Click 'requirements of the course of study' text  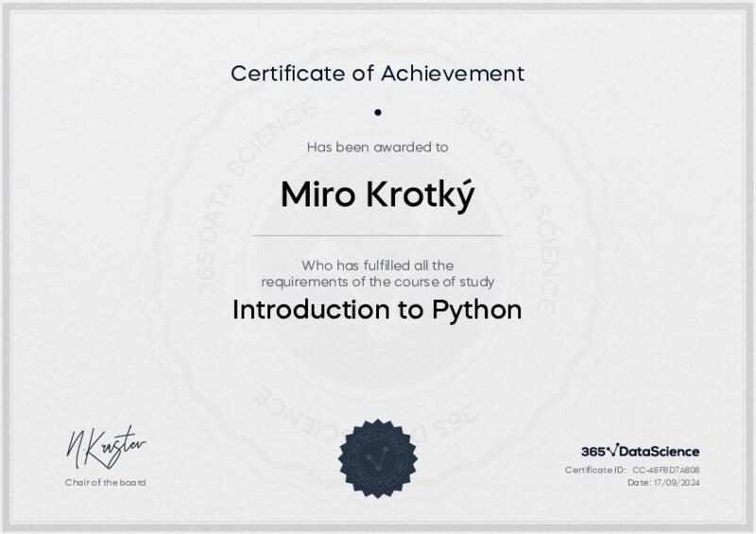(377, 282)
